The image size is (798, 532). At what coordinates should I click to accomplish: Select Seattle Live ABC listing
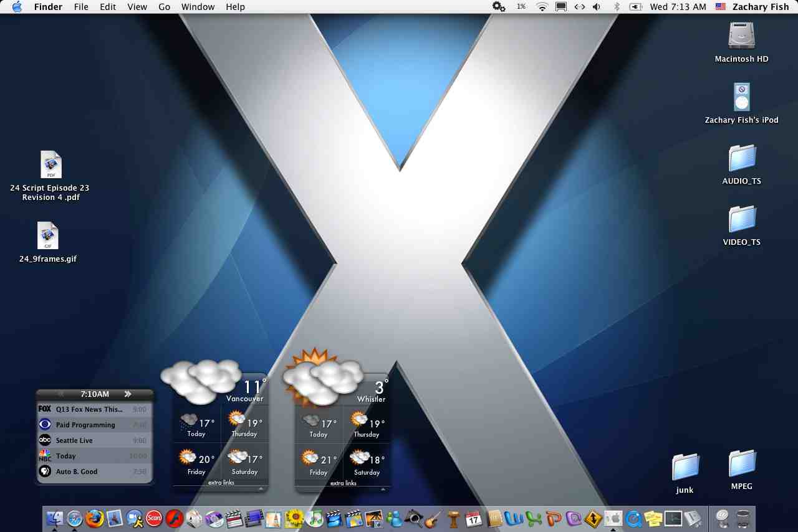94,440
